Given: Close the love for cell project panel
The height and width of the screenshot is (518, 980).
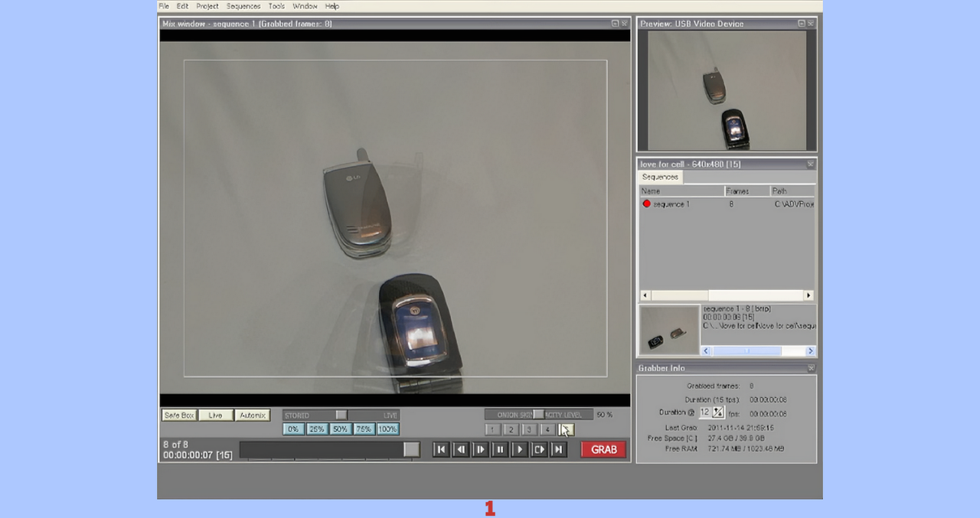Looking at the screenshot, I should pyautogui.click(x=811, y=164).
